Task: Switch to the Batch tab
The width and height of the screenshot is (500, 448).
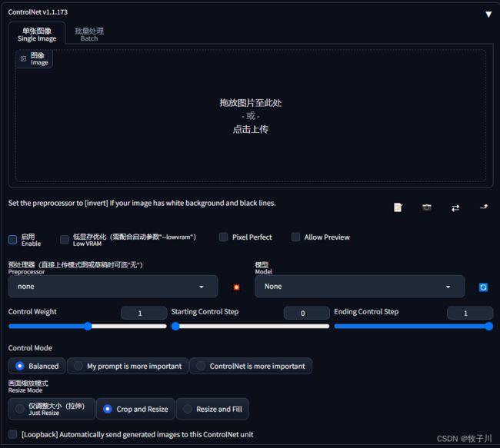Action: click(x=89, y=35)
